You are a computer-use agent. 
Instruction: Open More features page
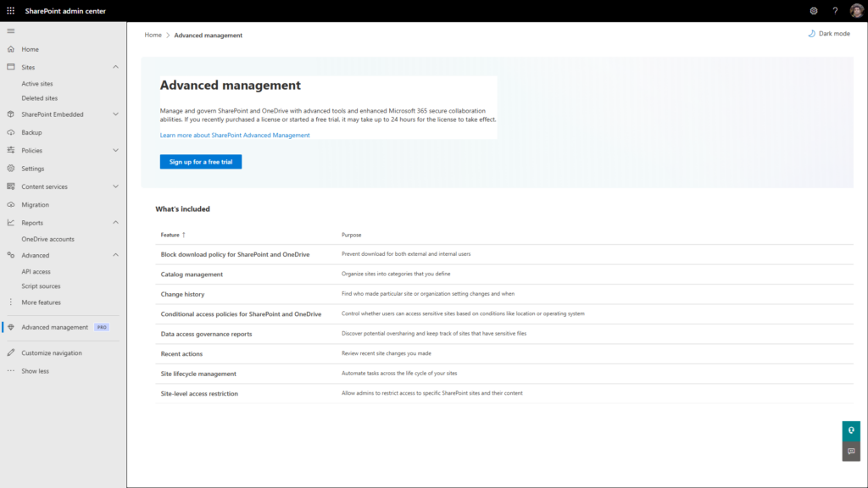click(x=41, y=302)
